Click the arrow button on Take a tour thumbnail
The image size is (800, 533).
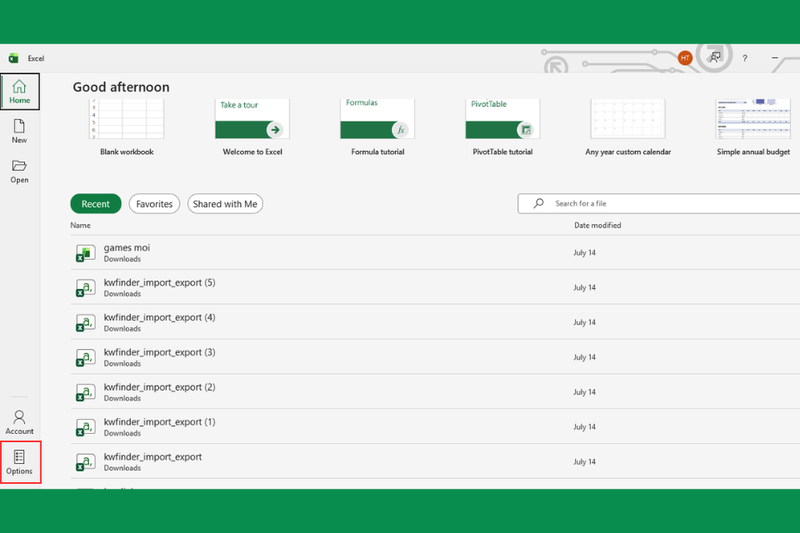(x=275, y=130)
